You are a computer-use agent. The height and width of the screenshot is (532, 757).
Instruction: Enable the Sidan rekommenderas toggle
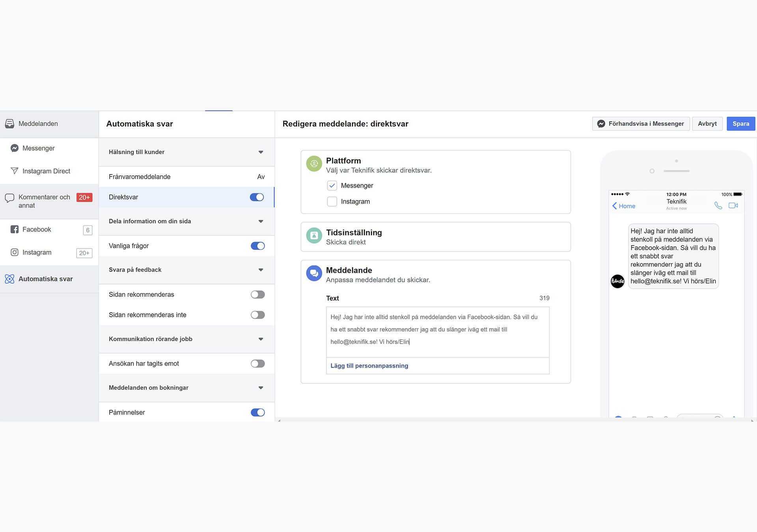click(257, 295)
